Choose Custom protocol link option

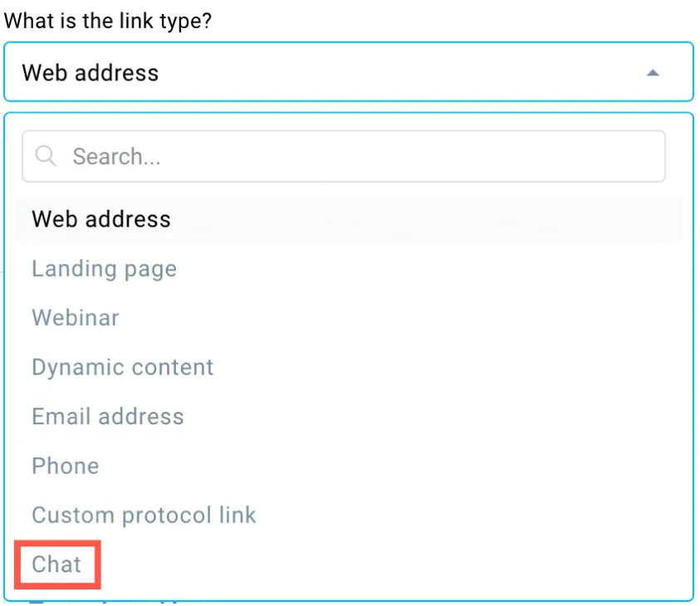144,515
